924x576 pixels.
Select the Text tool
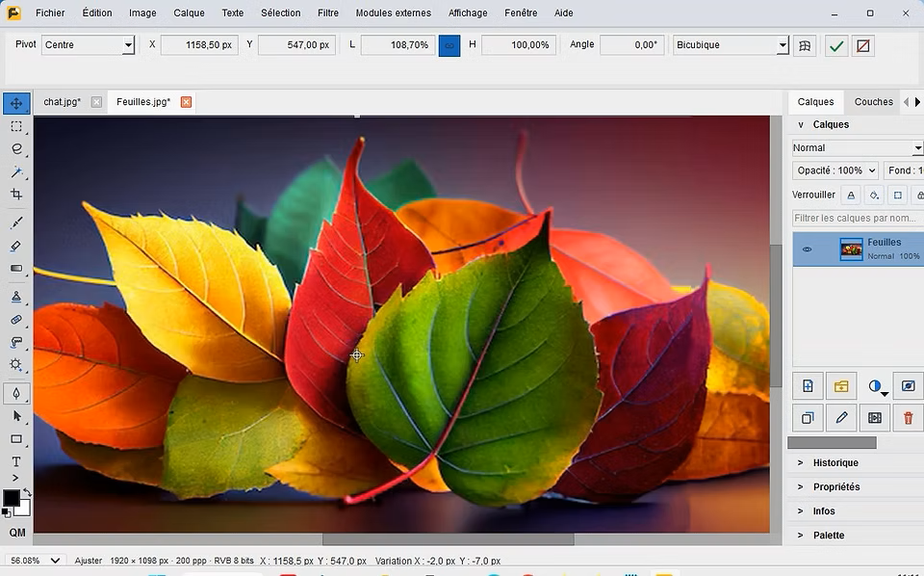coord(16,461)
